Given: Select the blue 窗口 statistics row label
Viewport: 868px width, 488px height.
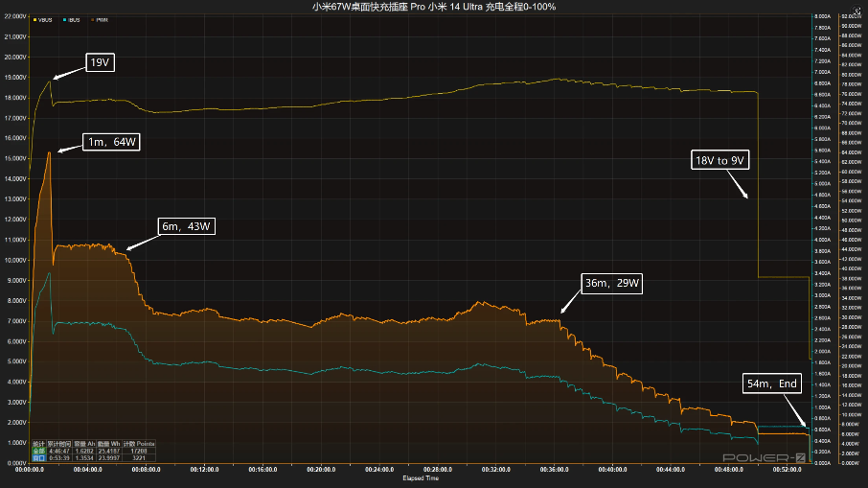Looking at the screenshot, I should [x=38, y=458].
